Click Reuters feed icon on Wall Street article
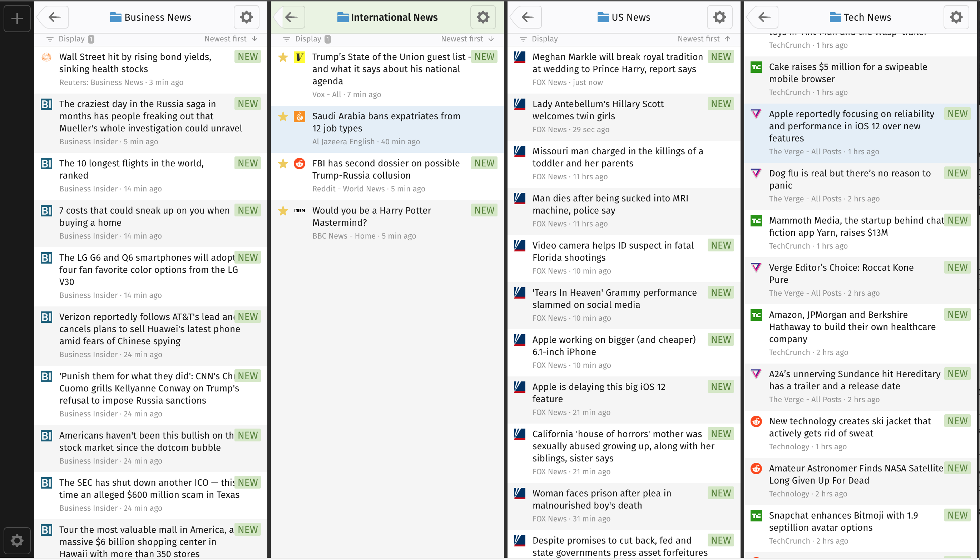The image size is (980, 560). [46, 57]
